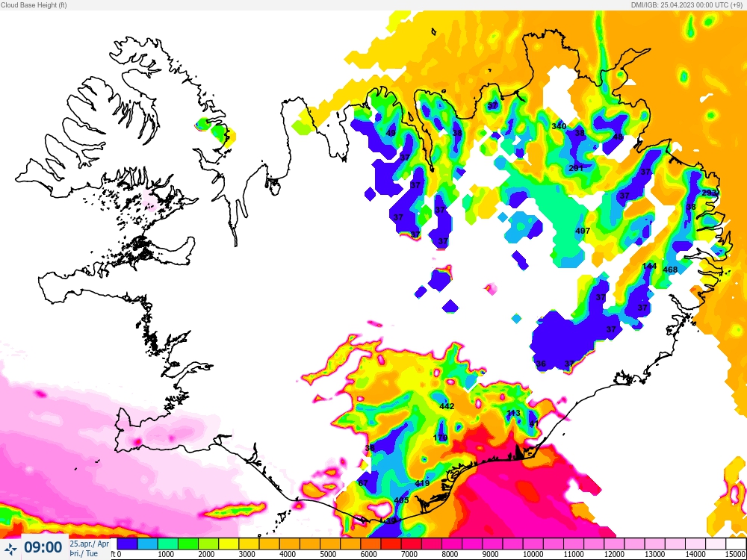Screen dimensions: 747x560
Task: Click the 48 value in northeast area
Action: coord(618,137)
